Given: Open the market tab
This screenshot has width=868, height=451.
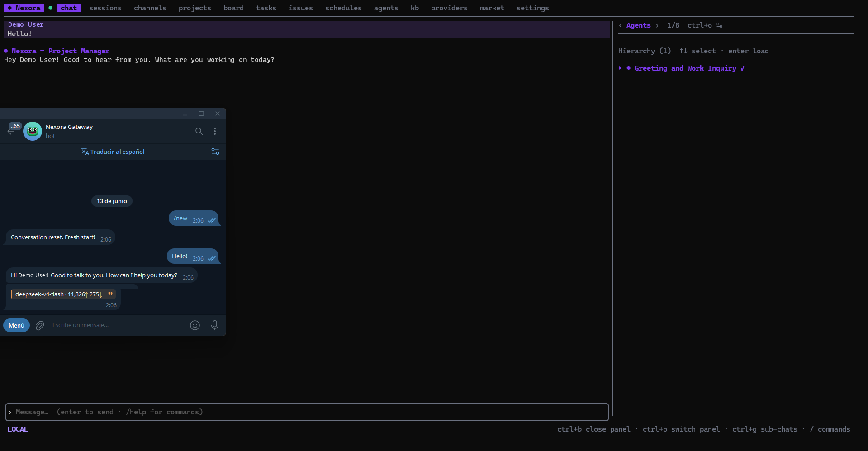Looking at the screenshot, I should [492, 8].
